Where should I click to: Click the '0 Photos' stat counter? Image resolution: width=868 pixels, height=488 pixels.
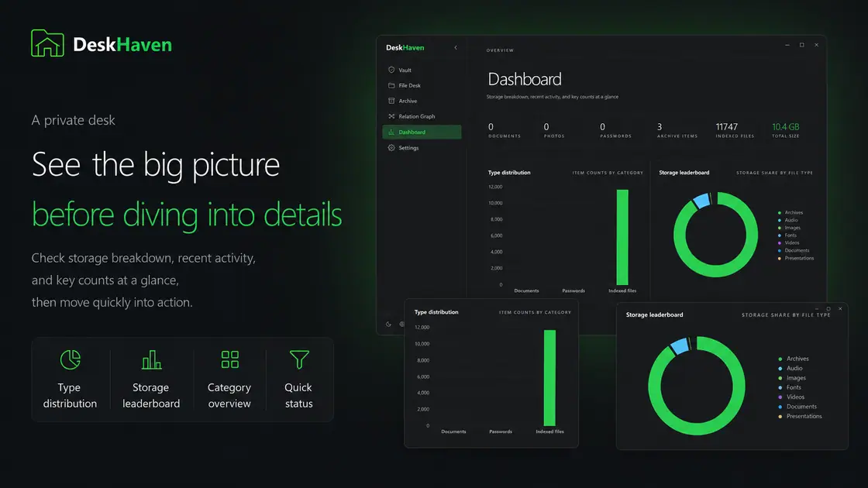(553, 130)
